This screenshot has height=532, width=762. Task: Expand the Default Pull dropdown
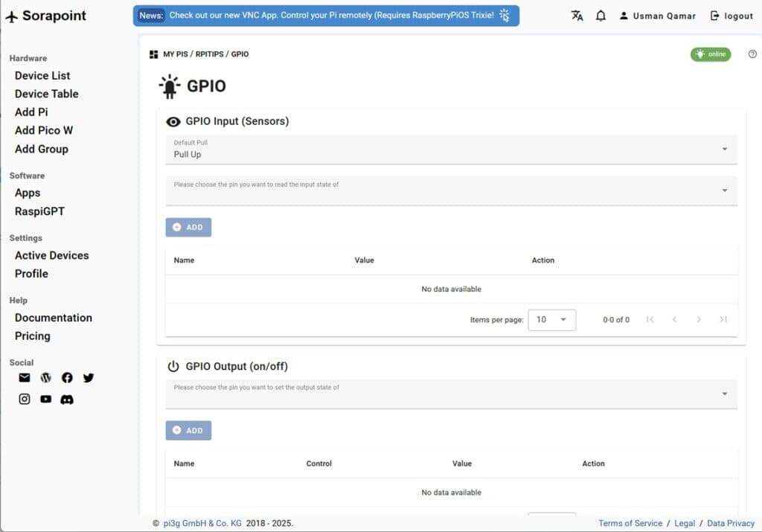coord(451,150)
